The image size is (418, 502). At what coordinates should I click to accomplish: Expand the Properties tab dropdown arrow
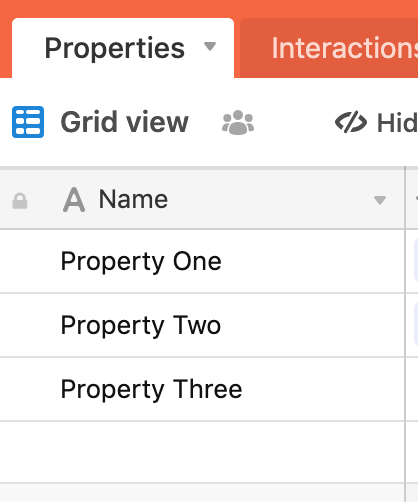(210, 46)
